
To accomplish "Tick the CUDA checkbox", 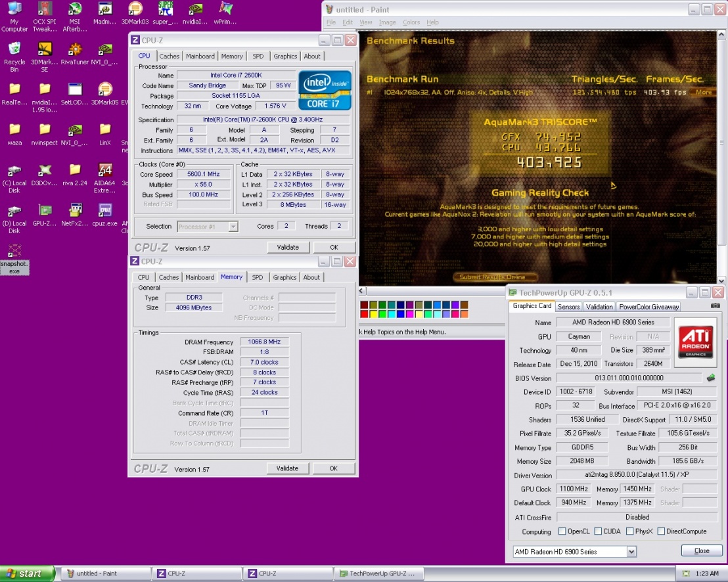I will 599,531.
